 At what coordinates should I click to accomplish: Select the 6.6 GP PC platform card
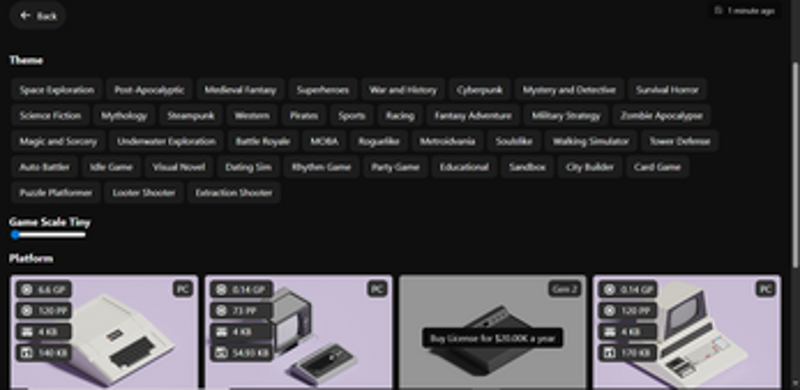click(104, 332)
